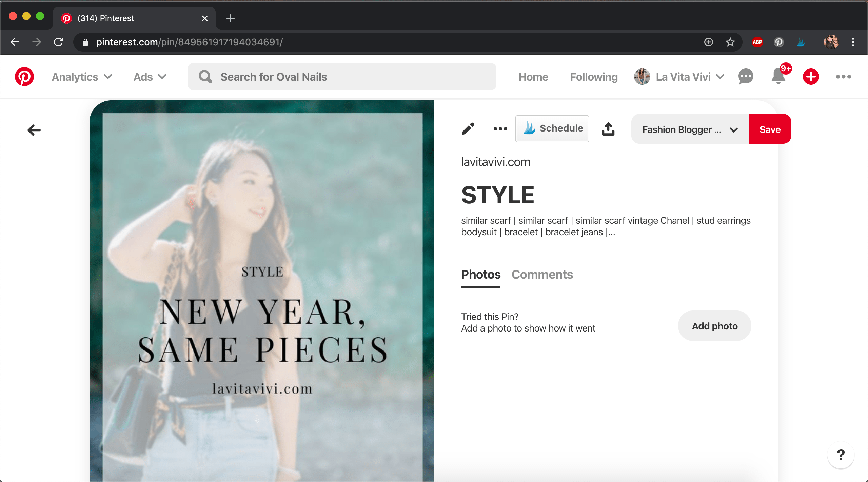Switch to the Comments tab
The width and height of the screenshot is (868, 482).
[x=542, y=274]
